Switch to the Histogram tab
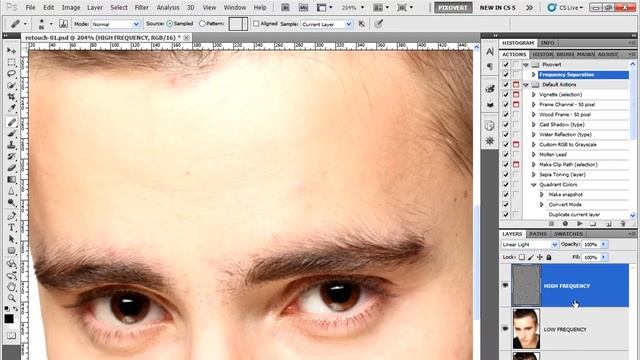Screen dimensions: 640x360 [518, 43]
